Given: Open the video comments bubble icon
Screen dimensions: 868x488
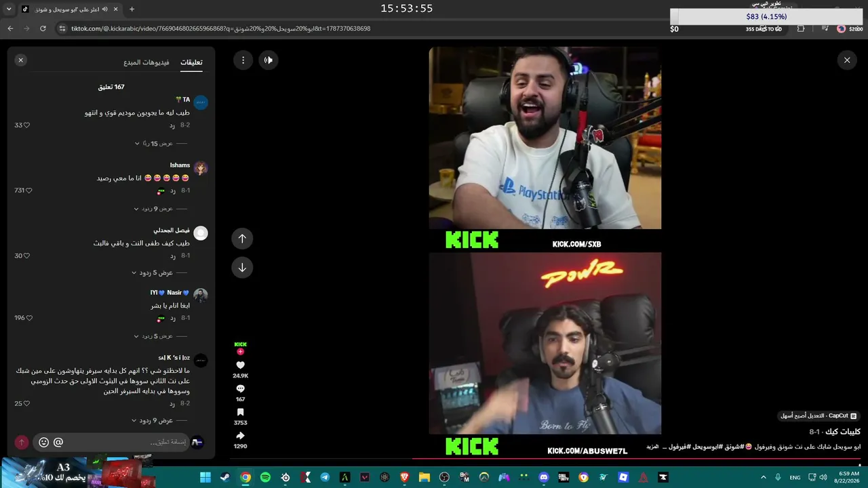Looking at the screenshot, I should [x=240, y=389].
